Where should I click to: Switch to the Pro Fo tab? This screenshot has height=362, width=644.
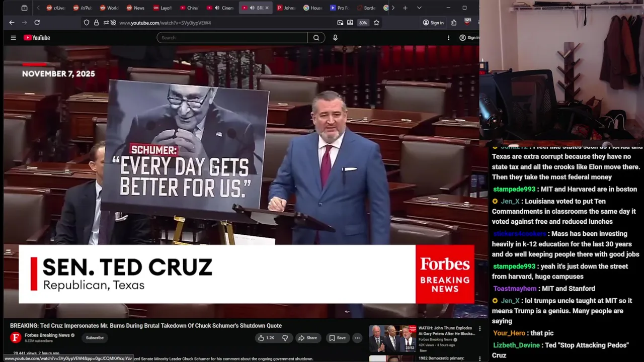(340, 8)
